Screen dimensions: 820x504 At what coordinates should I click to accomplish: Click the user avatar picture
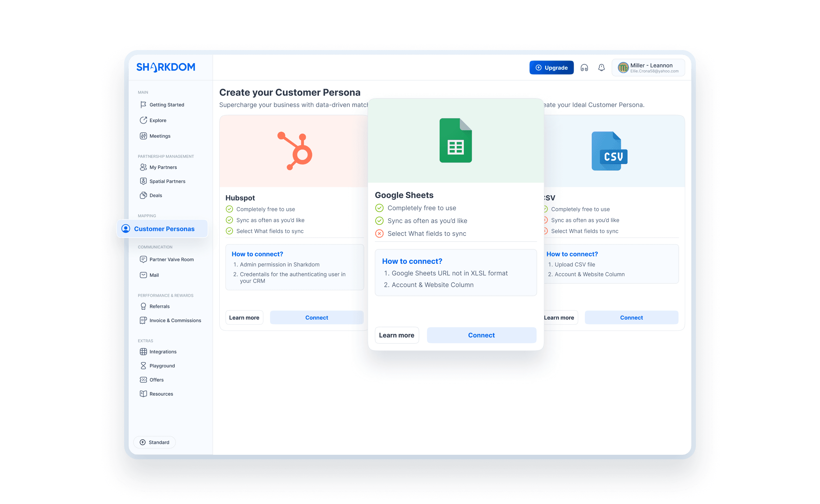point(623,68)
